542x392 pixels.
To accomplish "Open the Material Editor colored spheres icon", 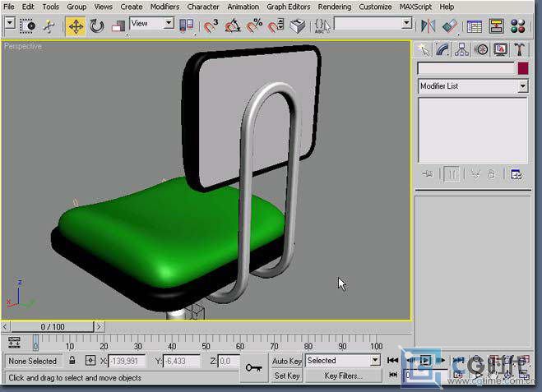I will click(518, 26).
